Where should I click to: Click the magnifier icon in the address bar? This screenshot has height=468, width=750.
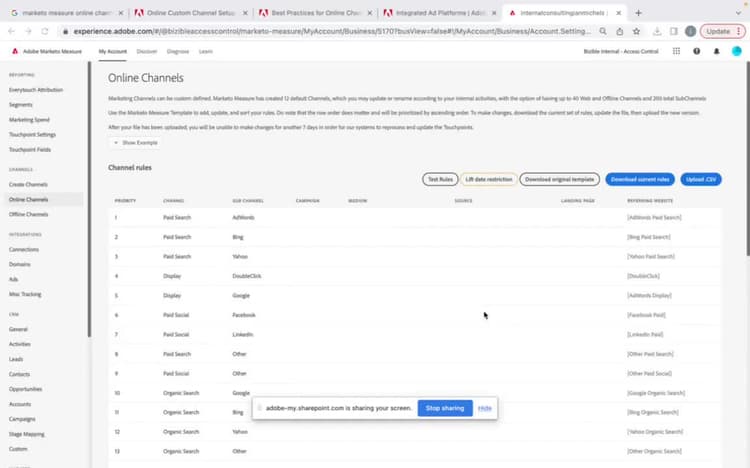click(x=603, y=31)
